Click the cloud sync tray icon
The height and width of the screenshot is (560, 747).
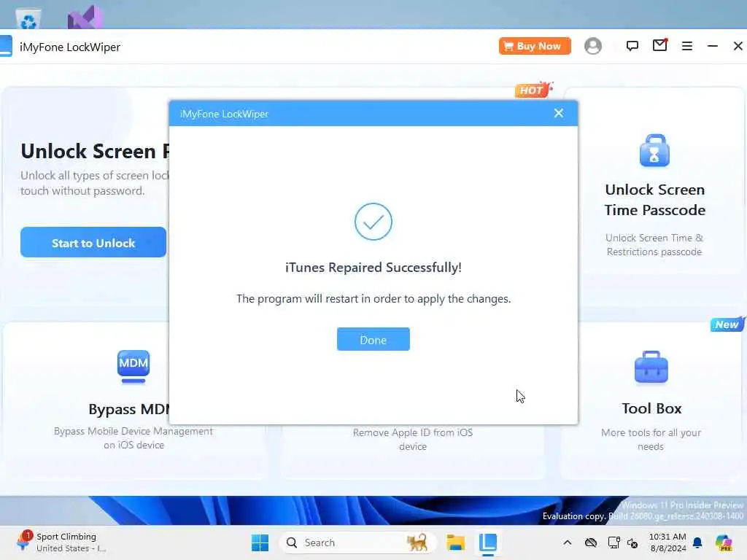point(591,542)
